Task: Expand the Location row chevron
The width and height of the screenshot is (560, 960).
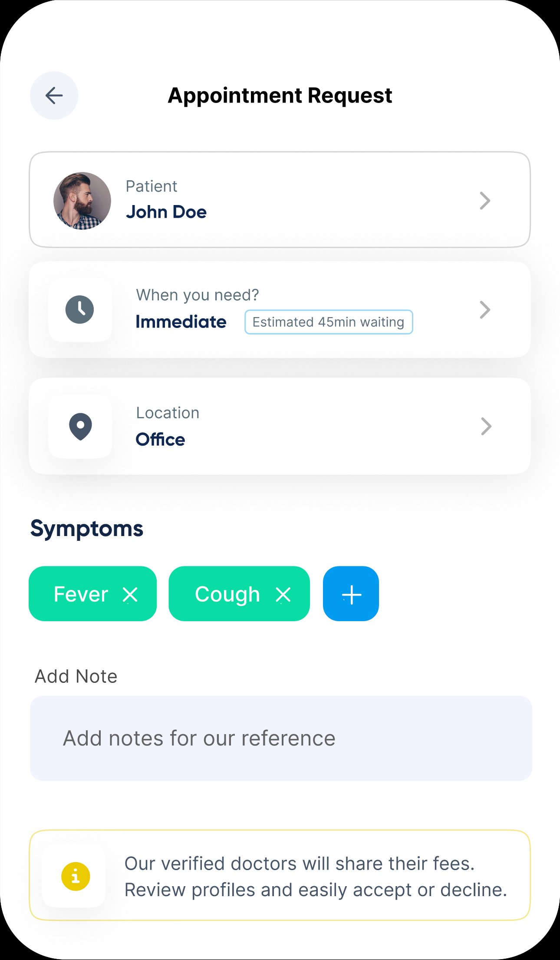Action: [486, 426]
